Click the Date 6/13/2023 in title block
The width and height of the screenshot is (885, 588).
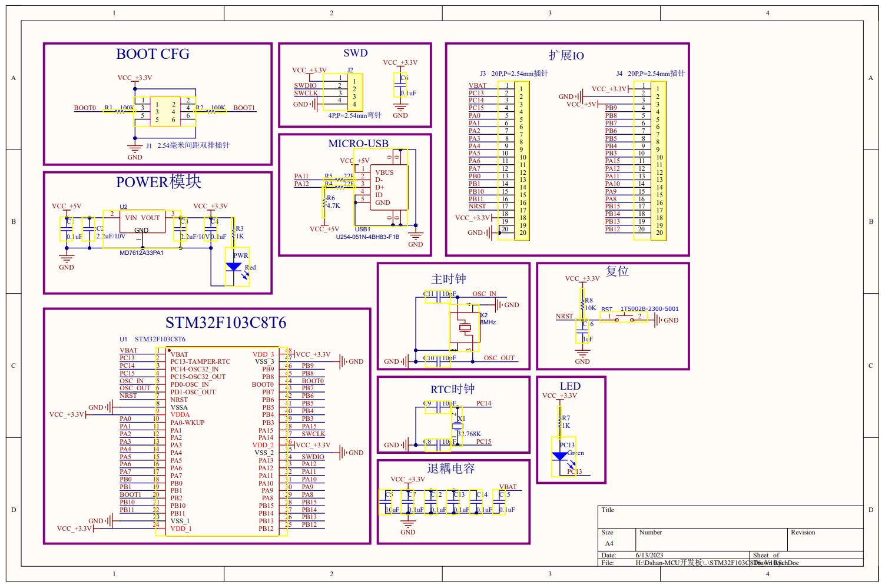649,555
